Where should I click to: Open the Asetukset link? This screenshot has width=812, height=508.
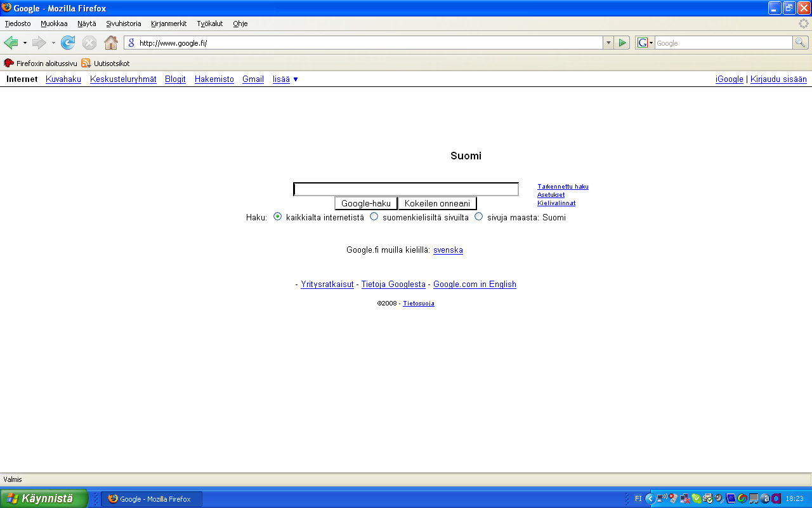pyautogui.click(x=551, y=195)
